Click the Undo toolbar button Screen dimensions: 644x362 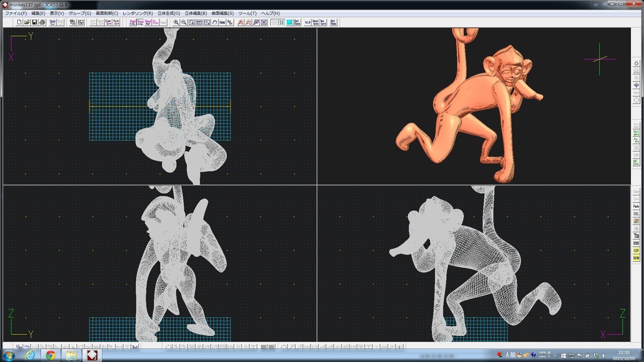tap(53, 22)
